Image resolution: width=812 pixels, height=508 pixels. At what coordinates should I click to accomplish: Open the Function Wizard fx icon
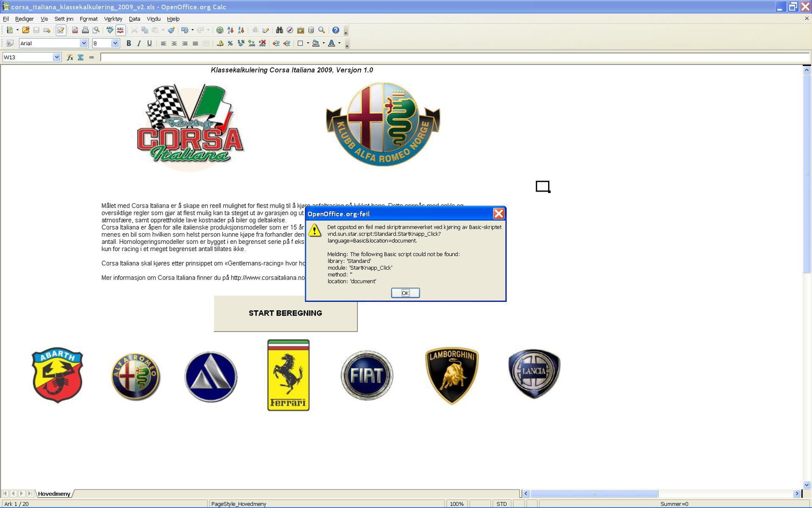click(70, 57)
